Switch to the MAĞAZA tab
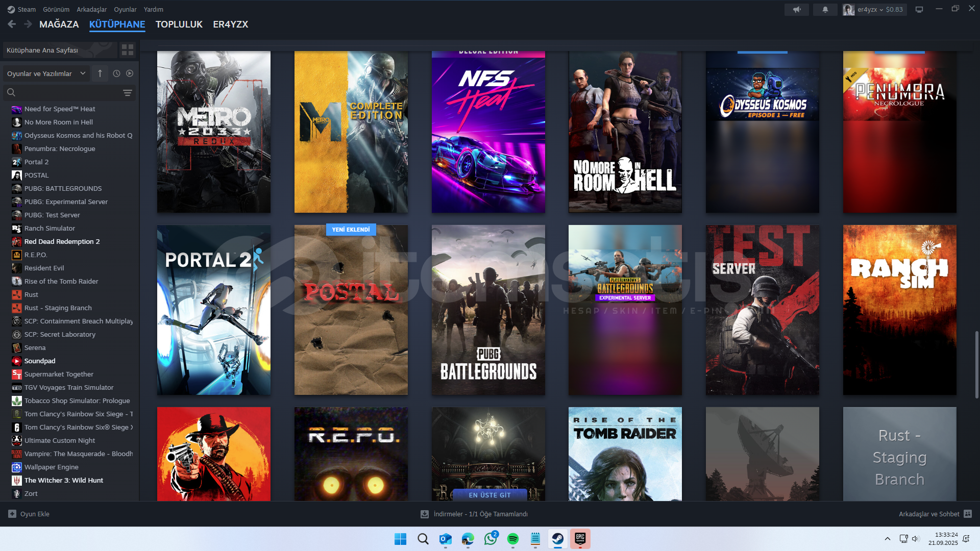 pyautogui.click(x=59, y=24)
